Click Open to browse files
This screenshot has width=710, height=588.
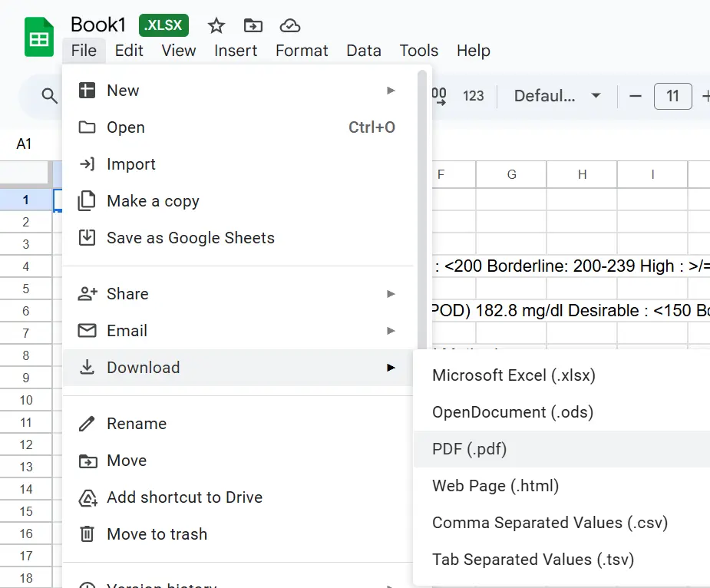125,127
